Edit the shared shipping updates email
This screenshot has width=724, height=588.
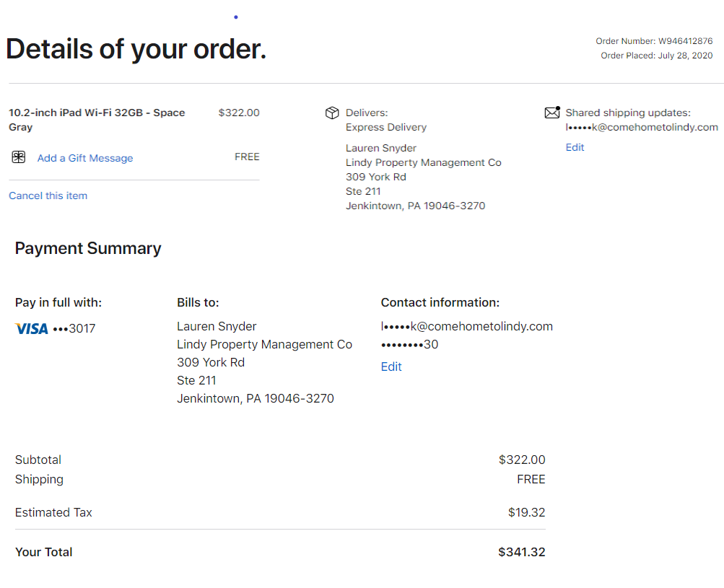(575, 147)
